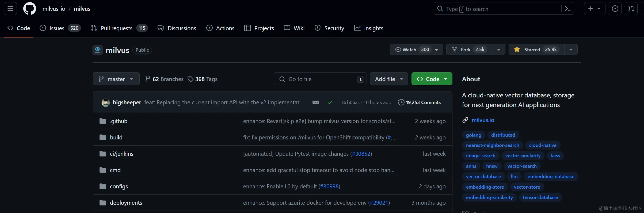
Task: View the Insights tab
Action: (x=369, y=28)
